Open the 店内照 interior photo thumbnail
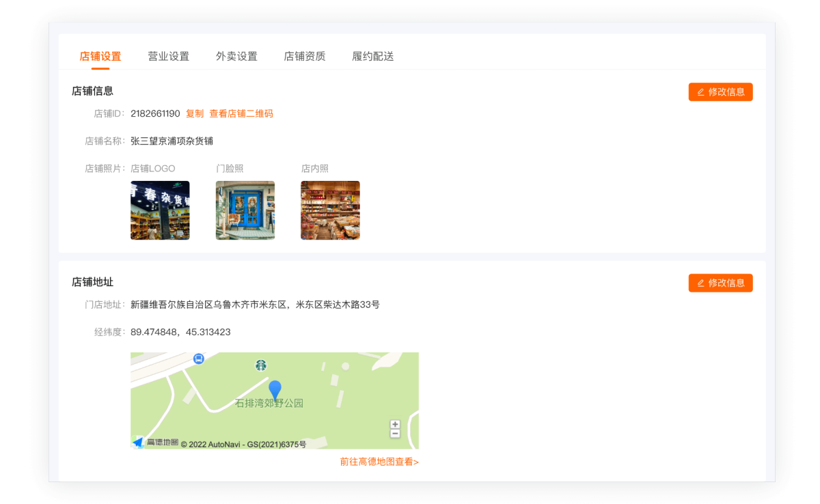 tap(330, 210)
